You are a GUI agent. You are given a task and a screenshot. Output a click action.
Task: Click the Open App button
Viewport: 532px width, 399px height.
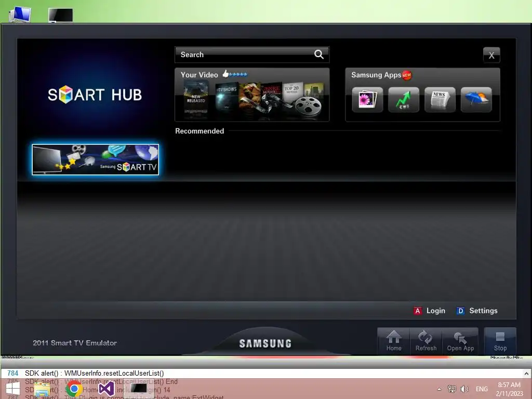tap(460, 341)
